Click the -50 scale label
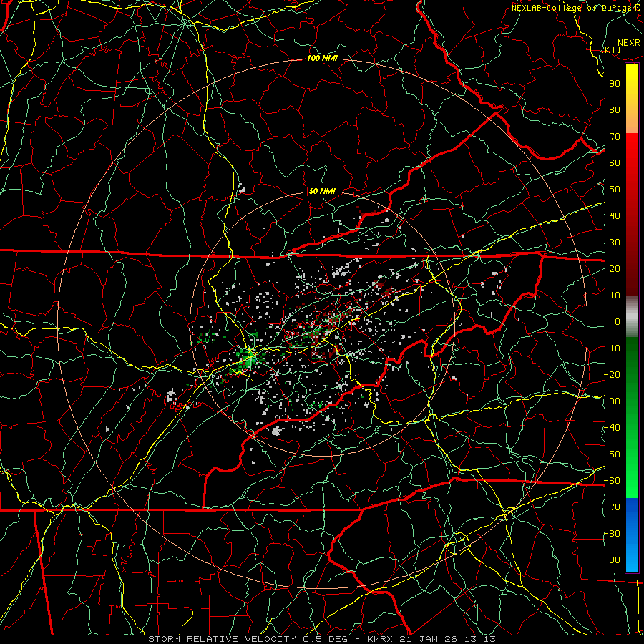Viewport: 644px width, 644px height. coord(612,454)
